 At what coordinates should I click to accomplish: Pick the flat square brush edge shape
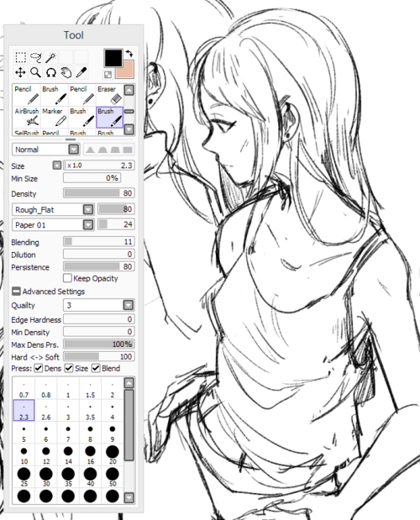(x=128, y=150)
